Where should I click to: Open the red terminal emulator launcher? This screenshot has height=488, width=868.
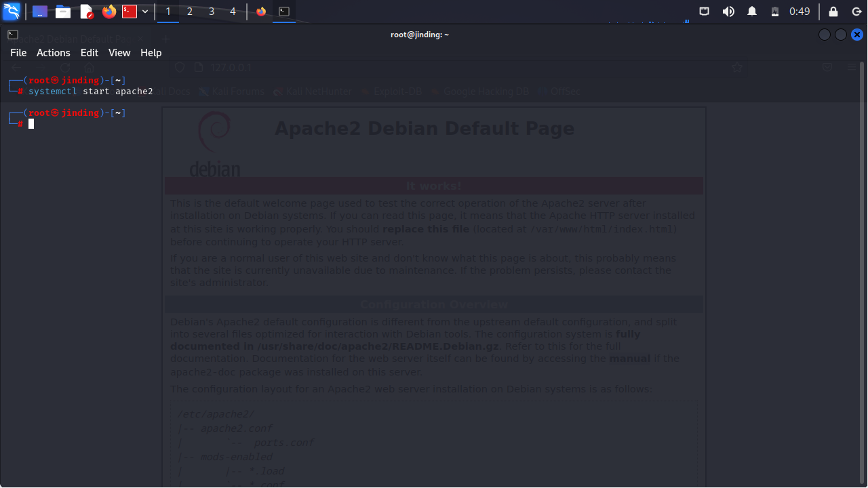coord(130,12)
